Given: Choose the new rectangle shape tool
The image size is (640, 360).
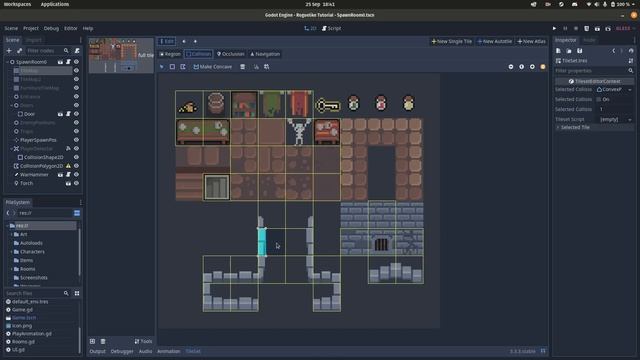Looking at the screenshot, I should [172, 67].
